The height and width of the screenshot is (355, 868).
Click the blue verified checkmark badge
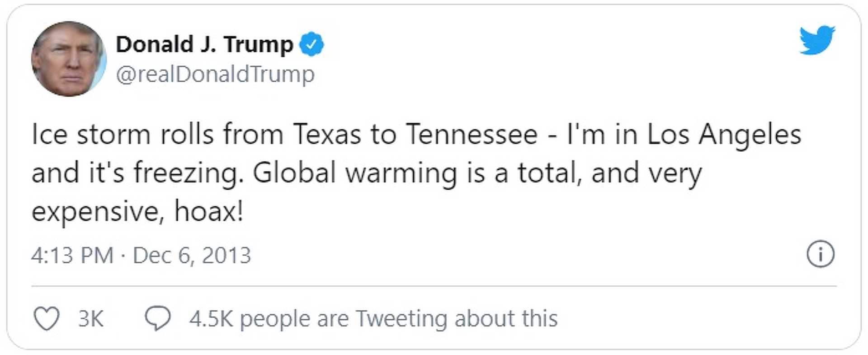click(312, 44)
